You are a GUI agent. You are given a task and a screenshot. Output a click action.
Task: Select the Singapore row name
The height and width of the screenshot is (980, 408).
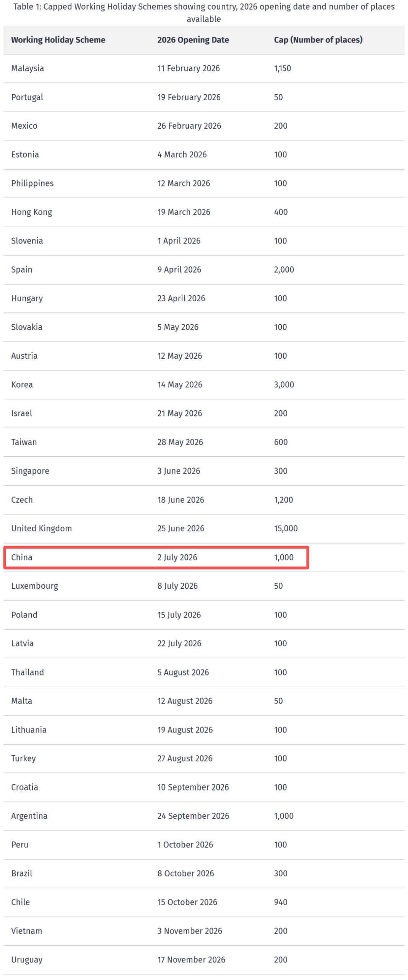click(30, 471)
